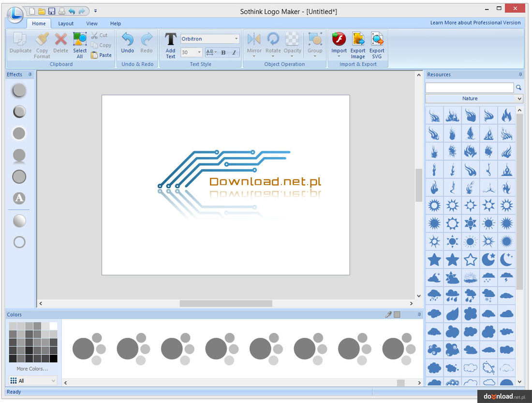This screenshot has width=532, height=403.
Task: Toggle the Effects panel pin
Action: click(30, 74)
